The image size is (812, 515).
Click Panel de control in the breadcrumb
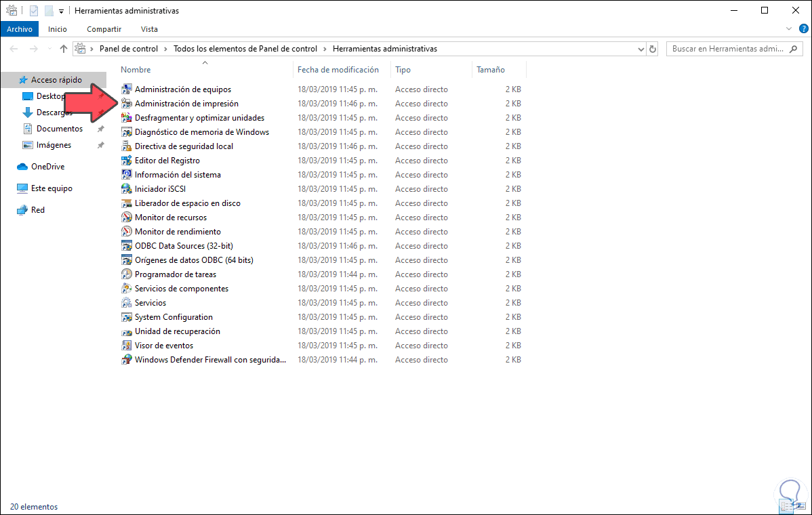point(128,49)
